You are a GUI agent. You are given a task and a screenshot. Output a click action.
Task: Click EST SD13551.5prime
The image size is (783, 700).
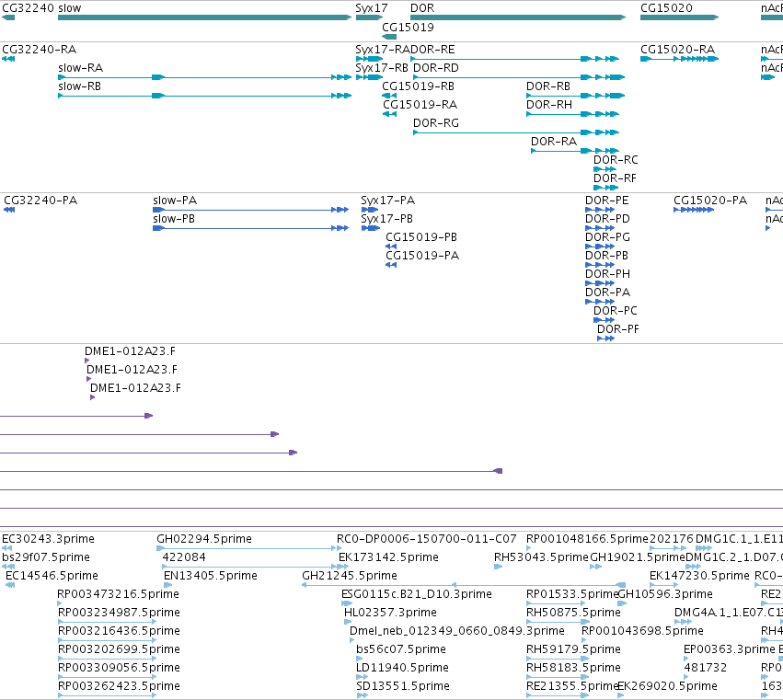[x=403, y=686]
